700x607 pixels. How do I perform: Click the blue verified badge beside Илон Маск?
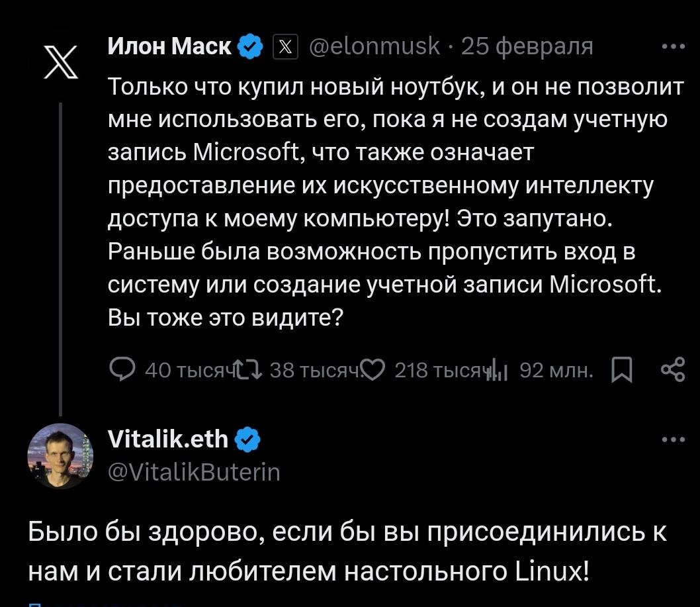[250, 46]
